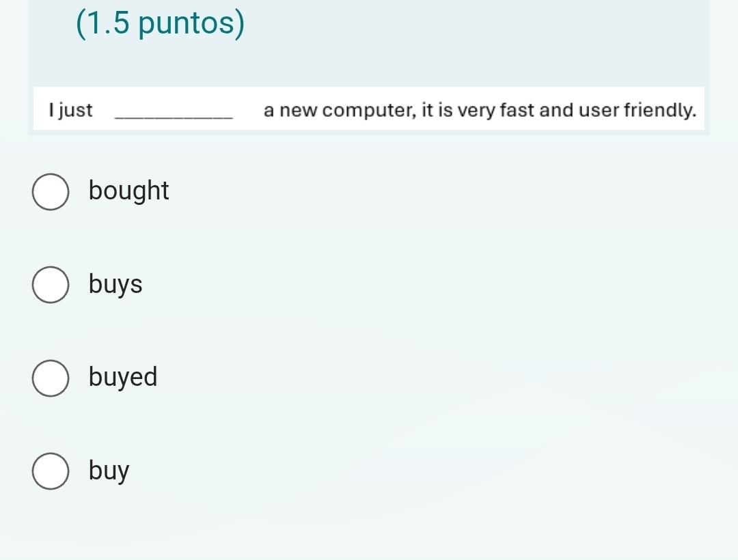Click the word "fast" in the question
The height and width of the screenshot is (560, 738).
[x=518, y=110]
